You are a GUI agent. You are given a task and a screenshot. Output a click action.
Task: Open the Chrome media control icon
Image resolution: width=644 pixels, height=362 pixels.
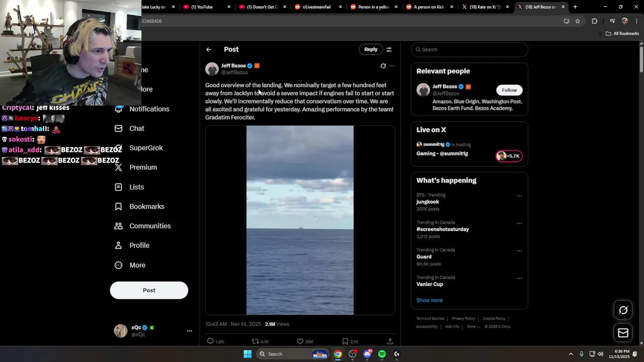click(612, 21)
